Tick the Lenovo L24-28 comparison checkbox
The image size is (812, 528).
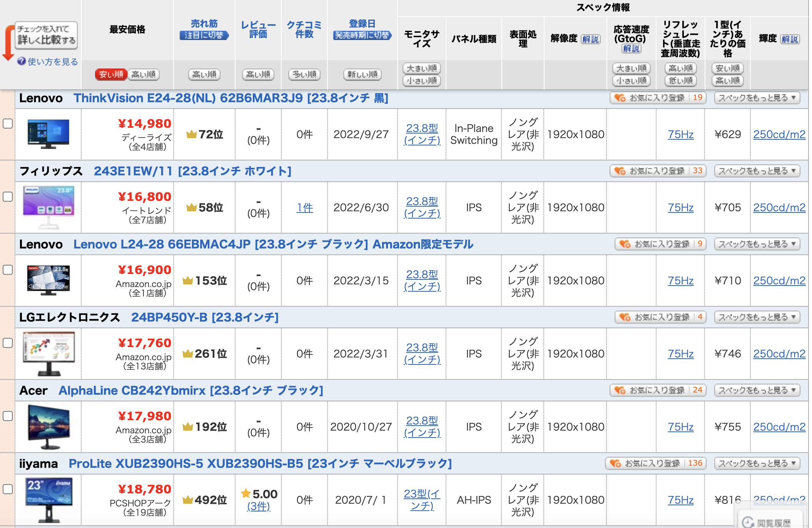(8, 270)
